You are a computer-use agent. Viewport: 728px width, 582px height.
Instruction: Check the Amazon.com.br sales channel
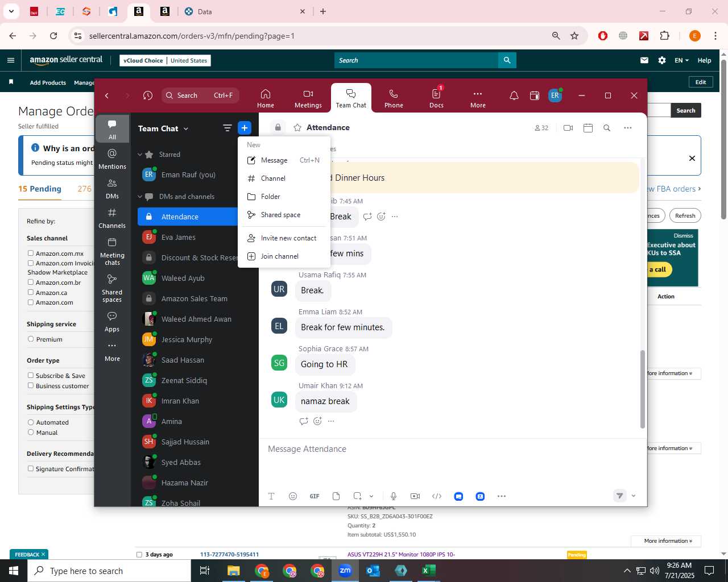point(31,282)
